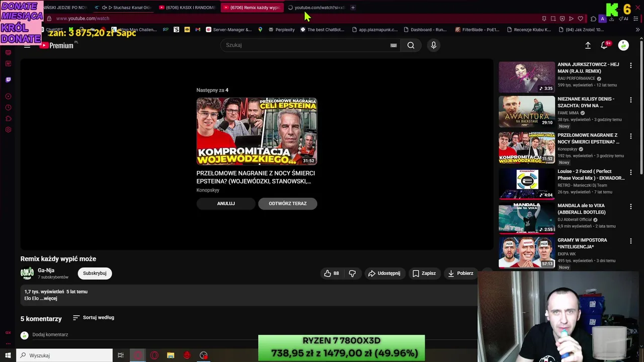Open the YouTube guide hamburger menu
This screenshot has height=362, width=644.
click(27, 45)
